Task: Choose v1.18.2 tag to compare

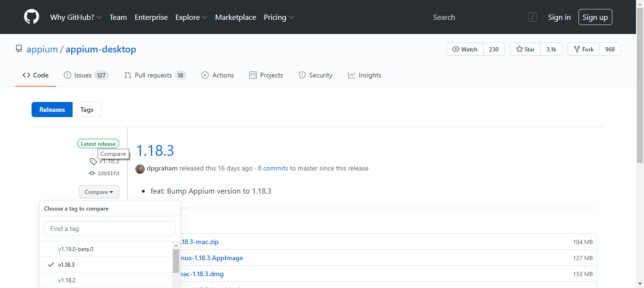Action: pos(66,280)
